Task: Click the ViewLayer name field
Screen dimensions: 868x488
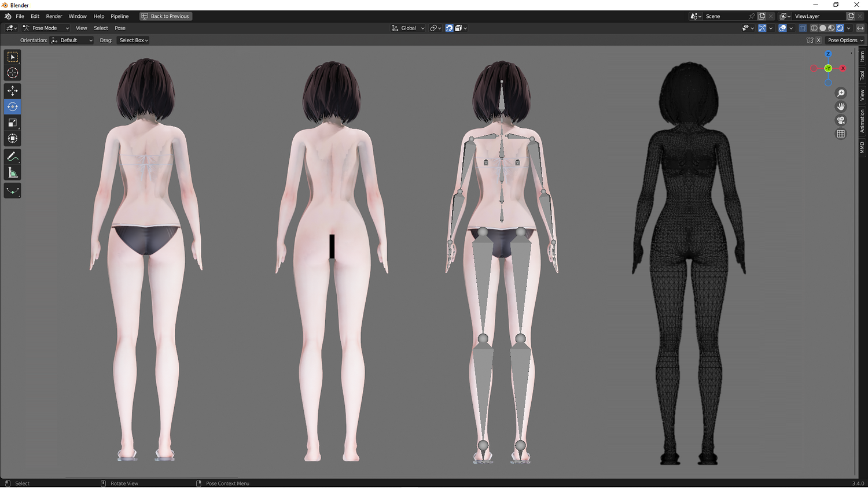Action: click(x=819, y=16)
